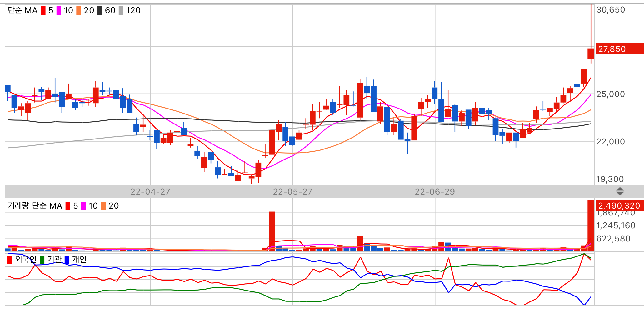Screen dimensions: 644x309
Task: Click the 622,580 volume axis label
Action: pyautogui.click(x=613, y=239)
